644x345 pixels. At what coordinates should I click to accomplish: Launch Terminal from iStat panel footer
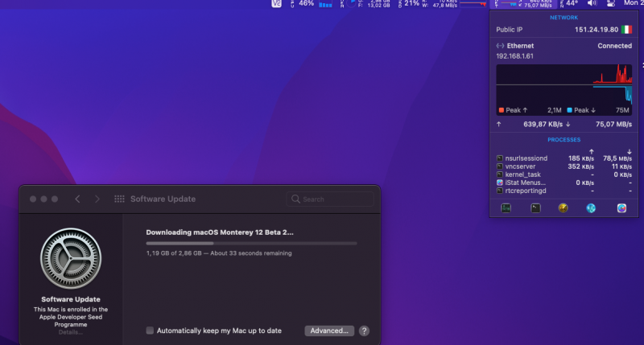535,208
